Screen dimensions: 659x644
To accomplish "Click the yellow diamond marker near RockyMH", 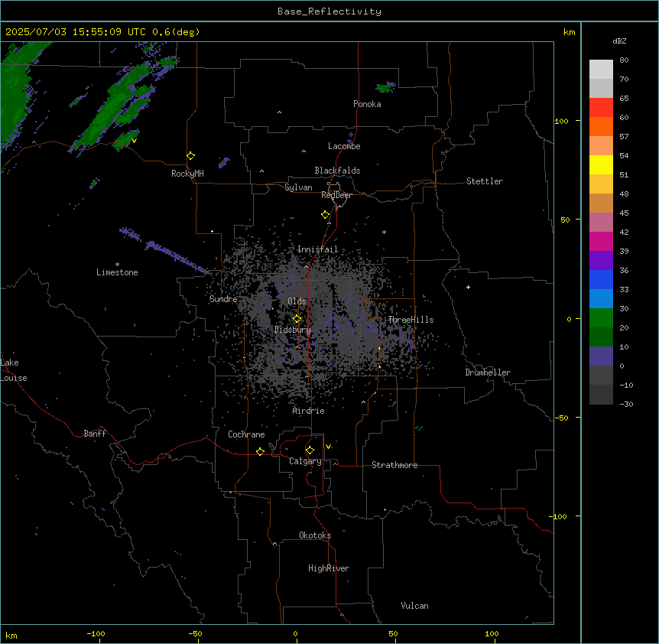I will pyautogui.click(x=191, y=156).
